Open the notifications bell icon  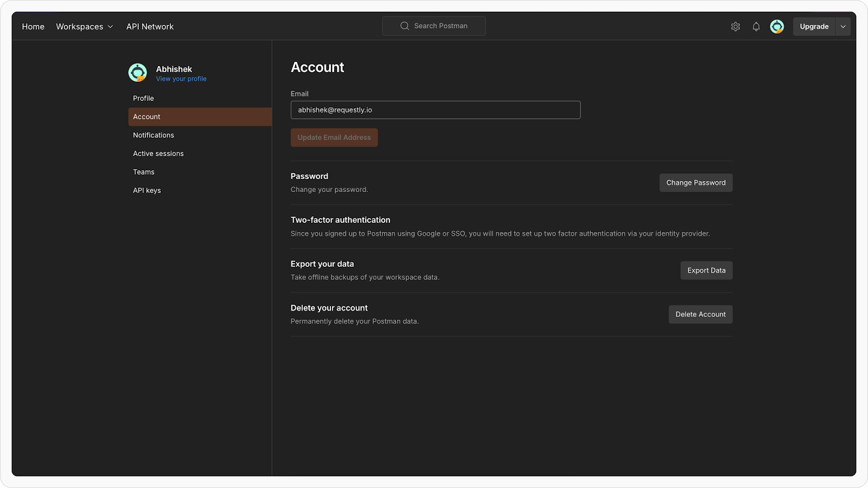tap(756, 27)
